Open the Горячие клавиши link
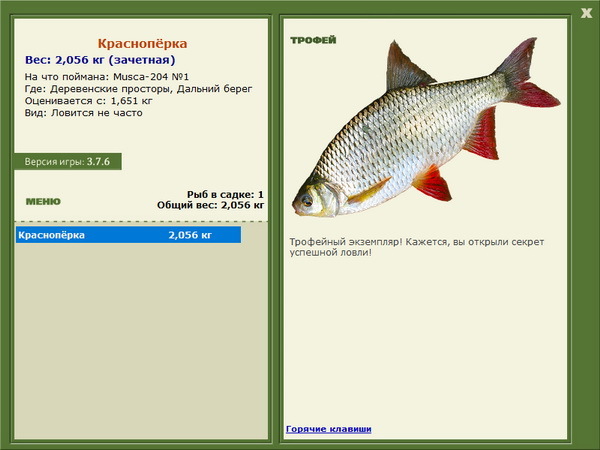The image size is (600, 450). point(329,429)
